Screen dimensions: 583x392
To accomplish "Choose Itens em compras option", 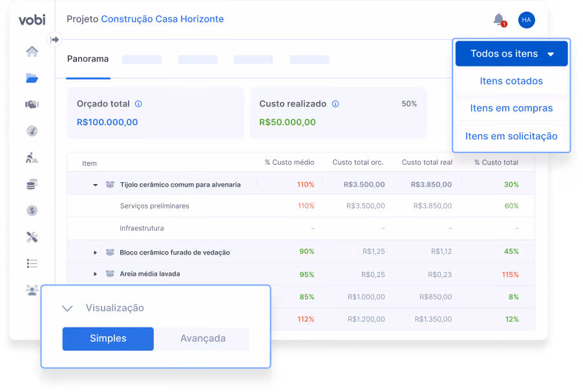I will click(x=512, y=108).
